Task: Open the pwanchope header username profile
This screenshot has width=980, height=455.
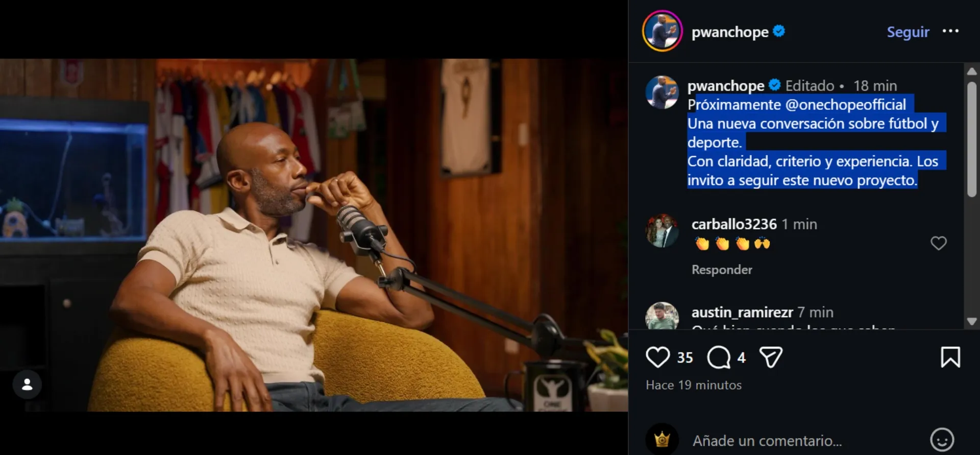Action: (x=730, y=32)
